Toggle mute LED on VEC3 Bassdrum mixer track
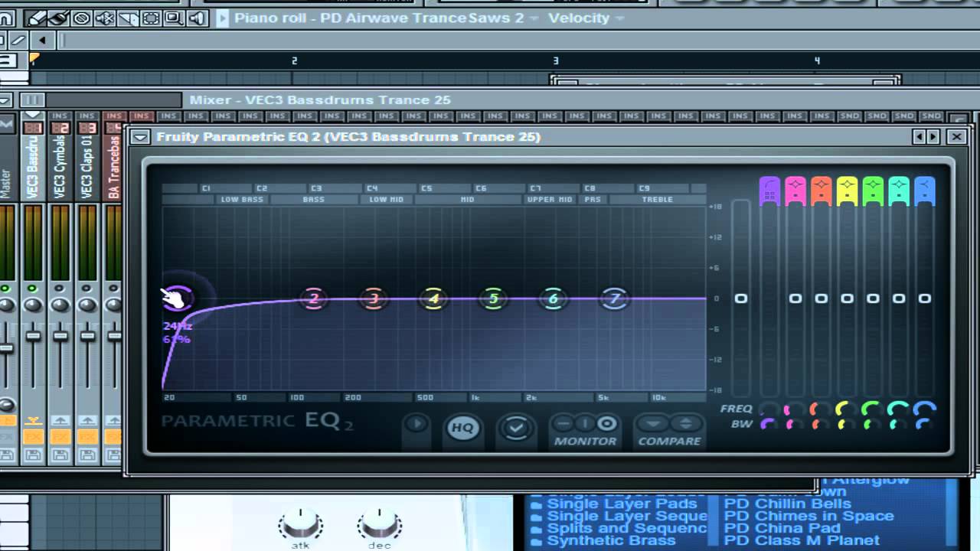This screenshot has width=980, height=551. point(32,289)
